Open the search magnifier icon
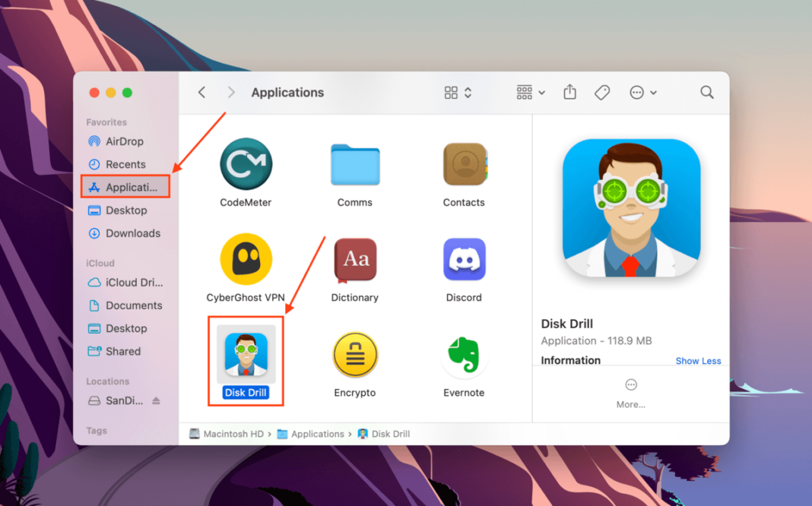The width and height of the screenshot is (812, 506). 707,93
